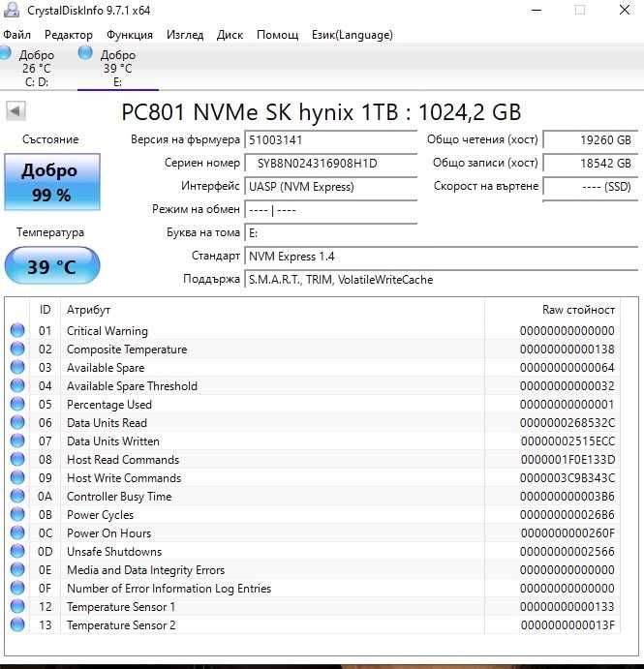The height and width of the screenshot is (669, 644).
Task: Click status icon for Critical Warning row
Action: 17,330
